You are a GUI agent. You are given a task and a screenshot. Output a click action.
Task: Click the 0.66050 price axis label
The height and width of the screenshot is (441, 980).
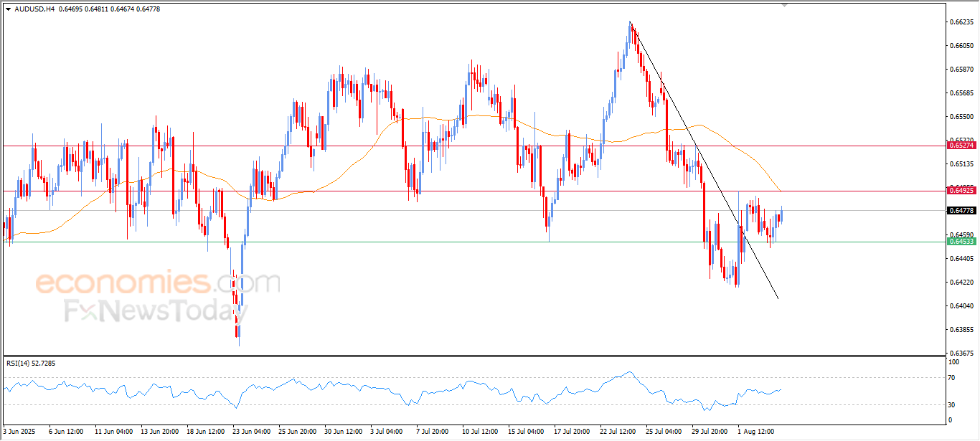(x=961, y=46)
